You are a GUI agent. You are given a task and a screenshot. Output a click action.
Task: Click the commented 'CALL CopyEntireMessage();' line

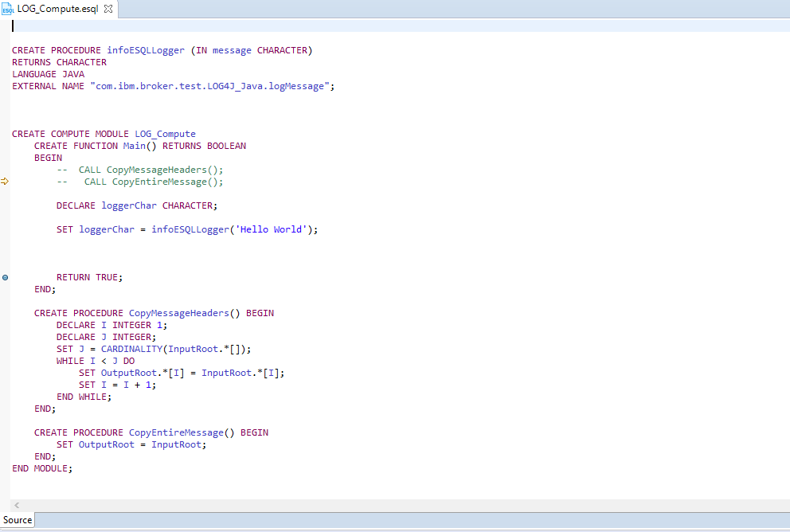click(x=139, y=182)
